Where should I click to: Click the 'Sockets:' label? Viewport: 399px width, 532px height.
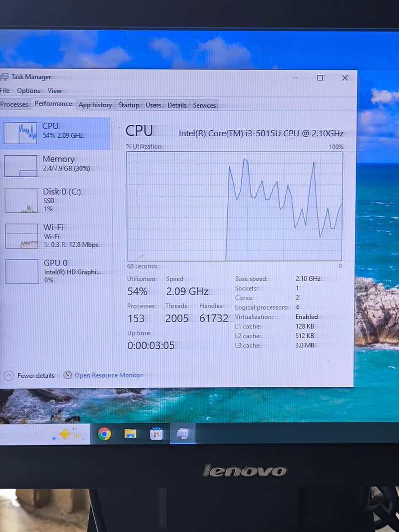[246, 288]
